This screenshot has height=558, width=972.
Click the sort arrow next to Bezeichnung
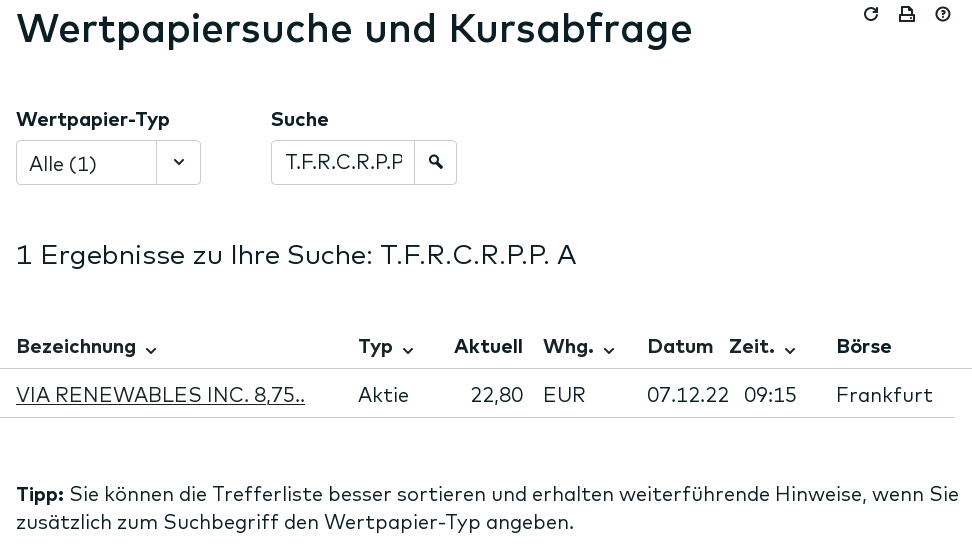[151, 350]
